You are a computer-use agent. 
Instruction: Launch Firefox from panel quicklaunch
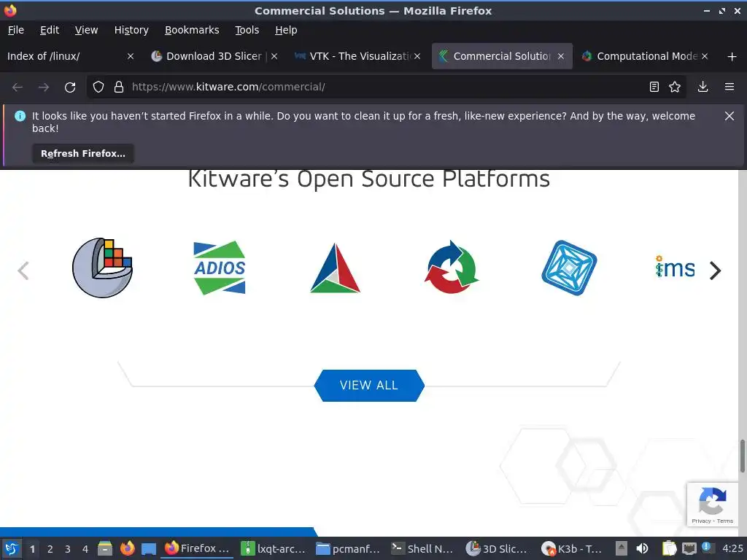coord(127,548)
